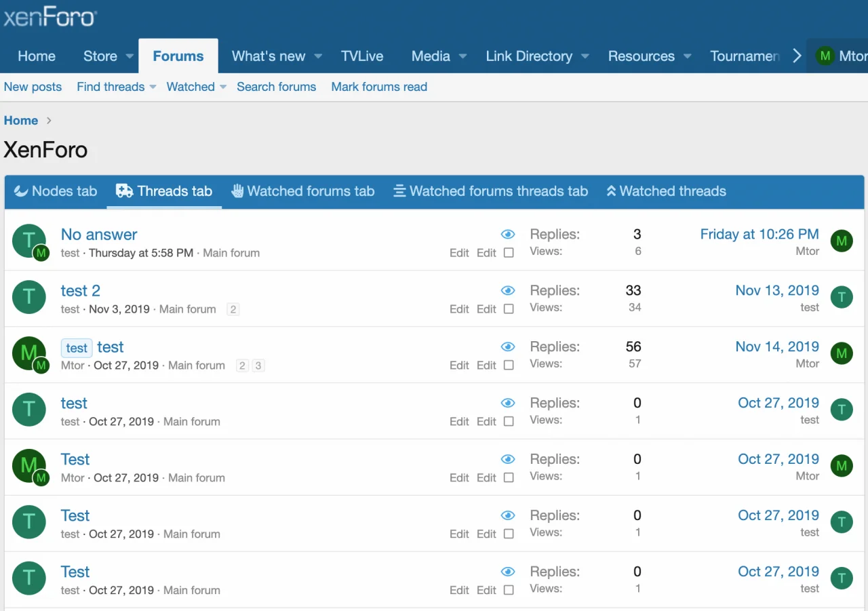Open the No answer thread title
This screenshot has height=611, width=868.
click(99, 235)
